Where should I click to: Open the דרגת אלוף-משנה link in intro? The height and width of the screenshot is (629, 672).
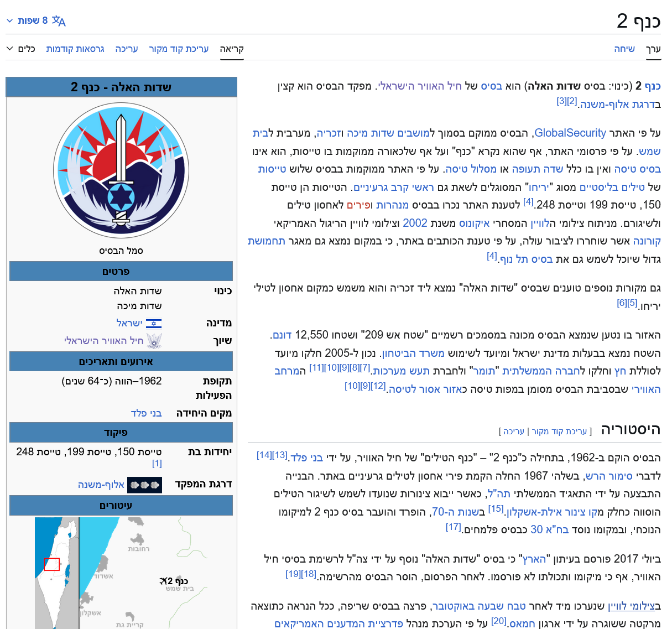(x=618, y=104)
